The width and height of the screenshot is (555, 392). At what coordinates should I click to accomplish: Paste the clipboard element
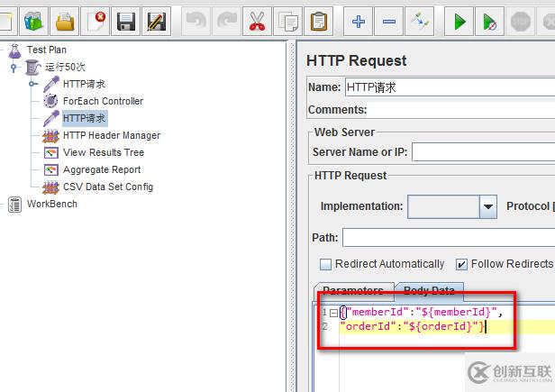(x=318, y=22)
